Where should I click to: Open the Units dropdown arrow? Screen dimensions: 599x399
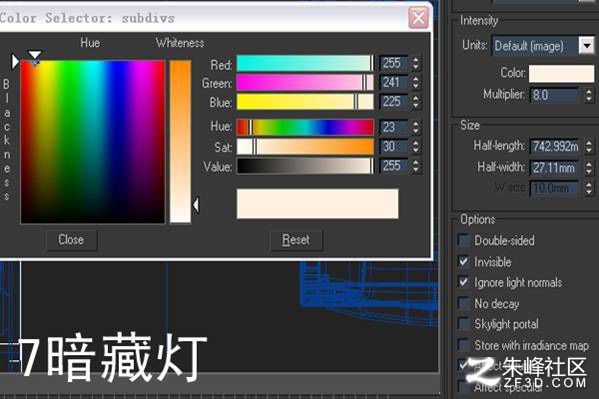coord(587,46)
